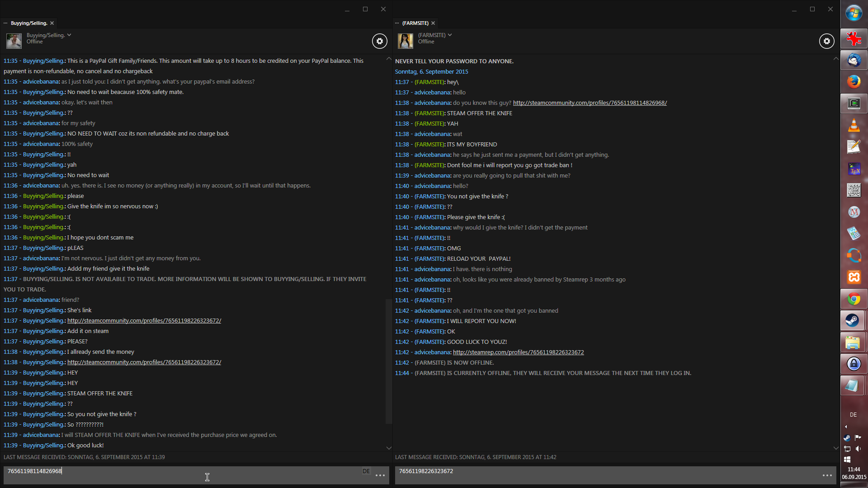
Task: Expand Buyying/Selling name dropdown arrow
Action: [69, 35]
